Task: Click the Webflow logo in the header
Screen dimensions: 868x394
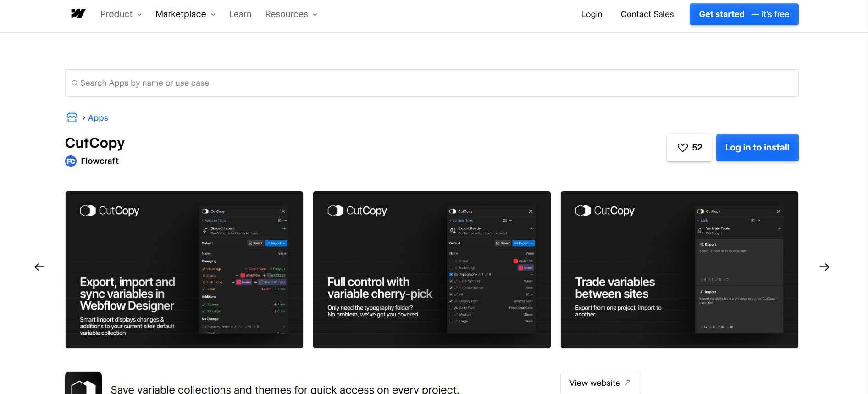Action: (x=78, y=14)
